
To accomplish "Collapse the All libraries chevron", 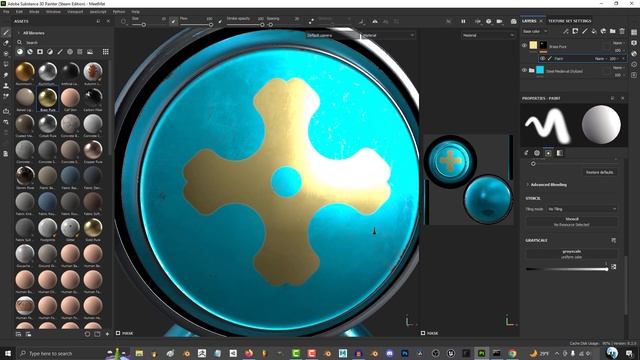I will click(x=18, y=33).
